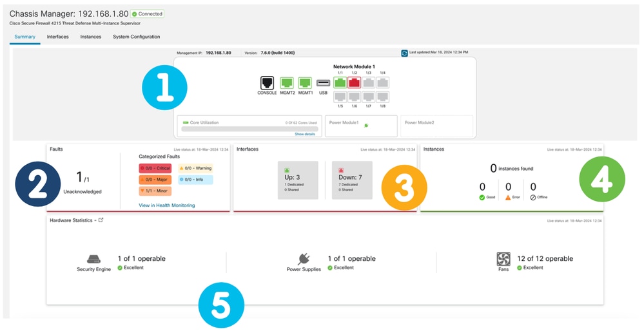Open the System Configuration tab

(137, 37)
